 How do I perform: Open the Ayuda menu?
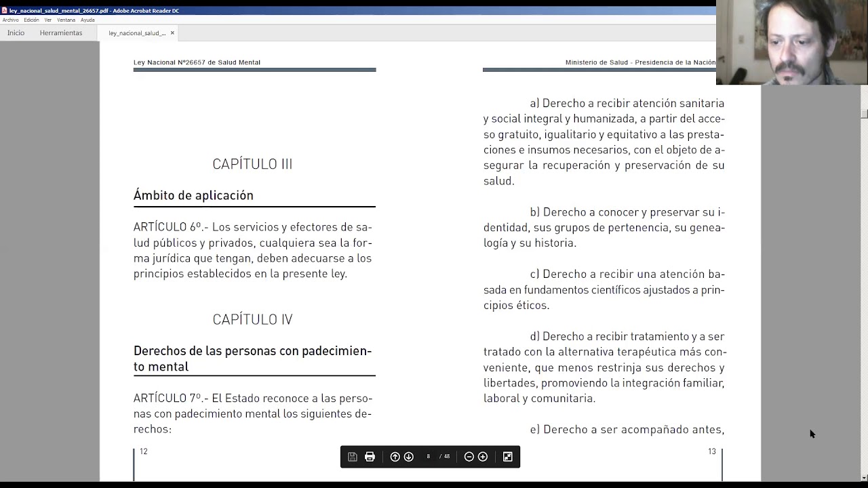[87, 20]
